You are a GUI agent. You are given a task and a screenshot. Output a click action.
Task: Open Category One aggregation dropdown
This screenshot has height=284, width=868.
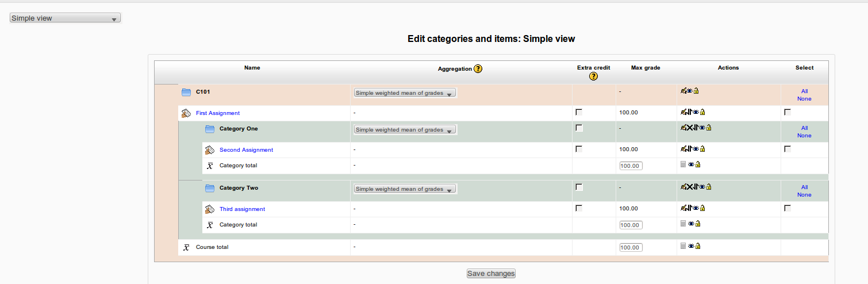tap(405, 130)
